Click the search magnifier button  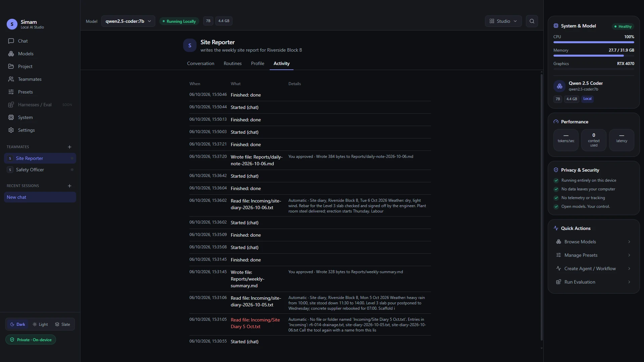pos(532,21)
